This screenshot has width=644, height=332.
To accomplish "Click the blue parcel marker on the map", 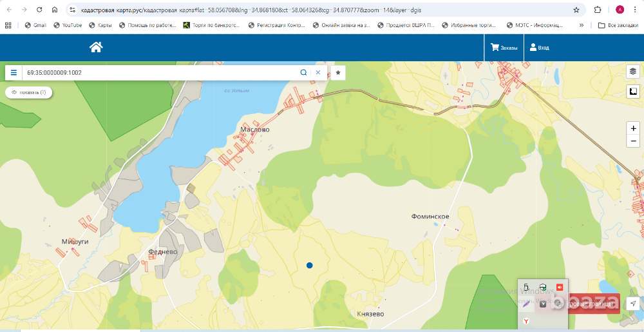I will click(x=310, y=265).
